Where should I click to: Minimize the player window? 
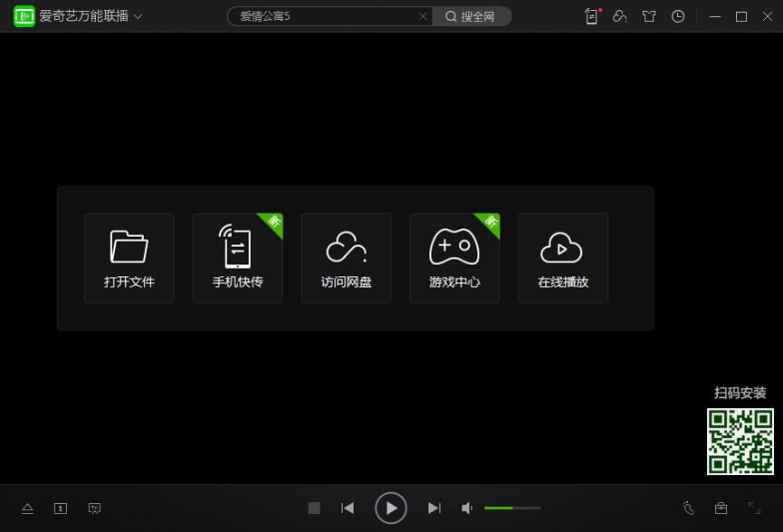(x=715, y=16)
